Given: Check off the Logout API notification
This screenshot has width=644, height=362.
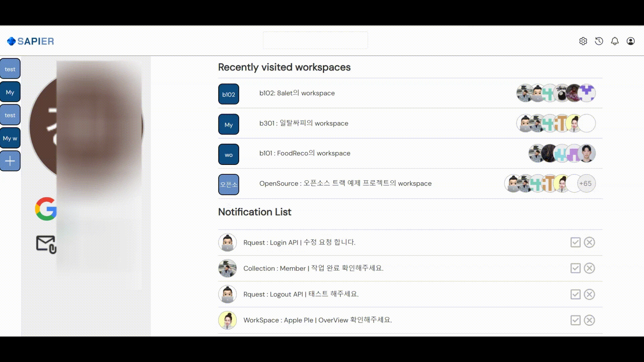Looking at the screenshot, I should [575, 294].
